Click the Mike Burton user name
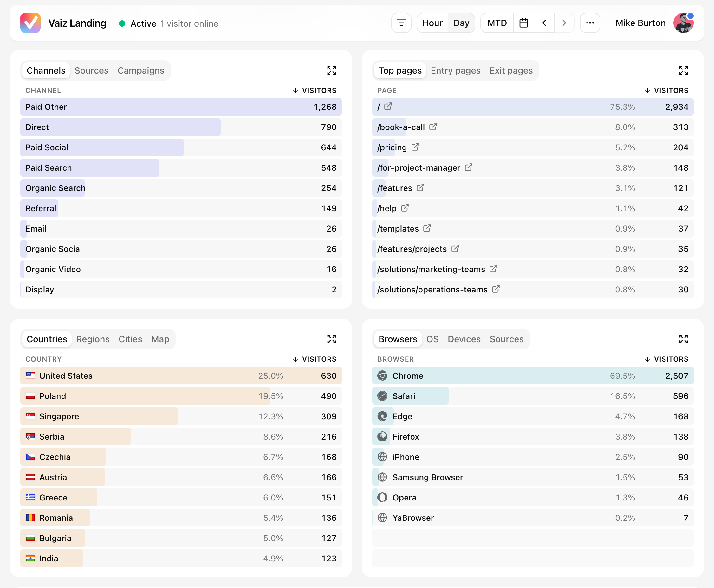714x588 pixels. point(640,23)
